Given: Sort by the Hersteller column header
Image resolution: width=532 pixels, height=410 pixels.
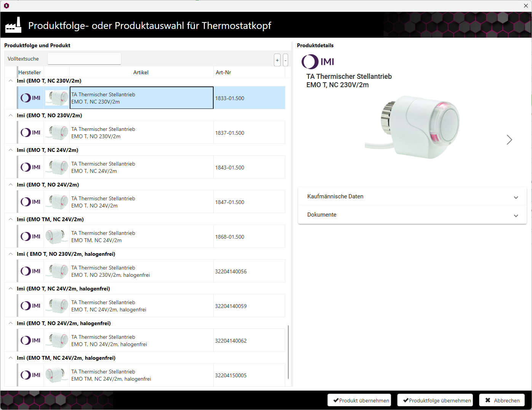Looking at the screenshot, I should point(30,72).
